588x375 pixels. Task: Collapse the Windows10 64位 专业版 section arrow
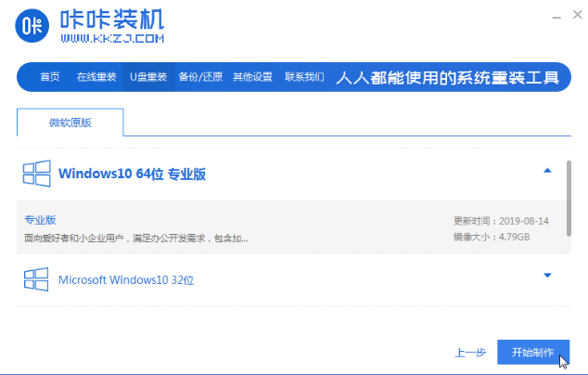(547, 171)
